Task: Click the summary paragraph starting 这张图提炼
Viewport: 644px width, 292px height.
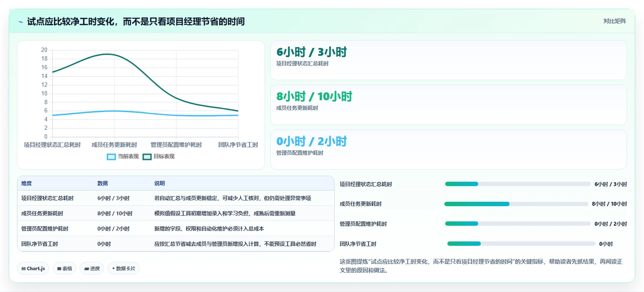Action: [x=481, y=266]
